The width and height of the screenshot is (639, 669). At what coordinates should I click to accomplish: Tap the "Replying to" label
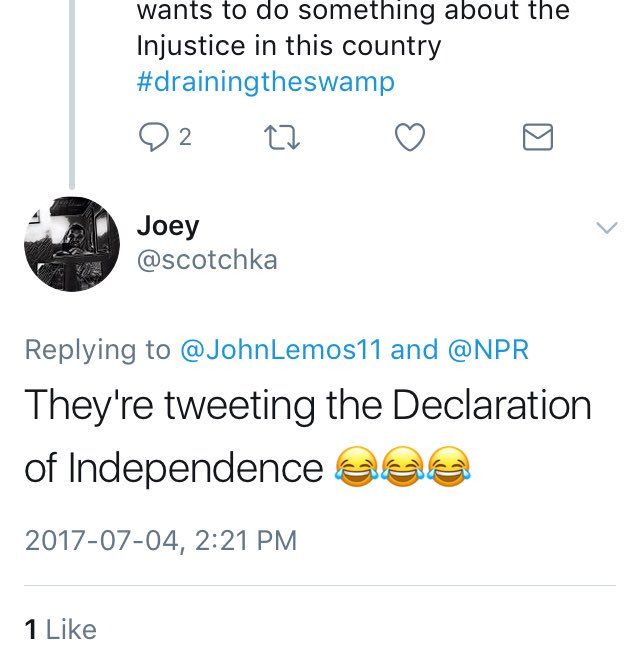click(x=97, y=349)
